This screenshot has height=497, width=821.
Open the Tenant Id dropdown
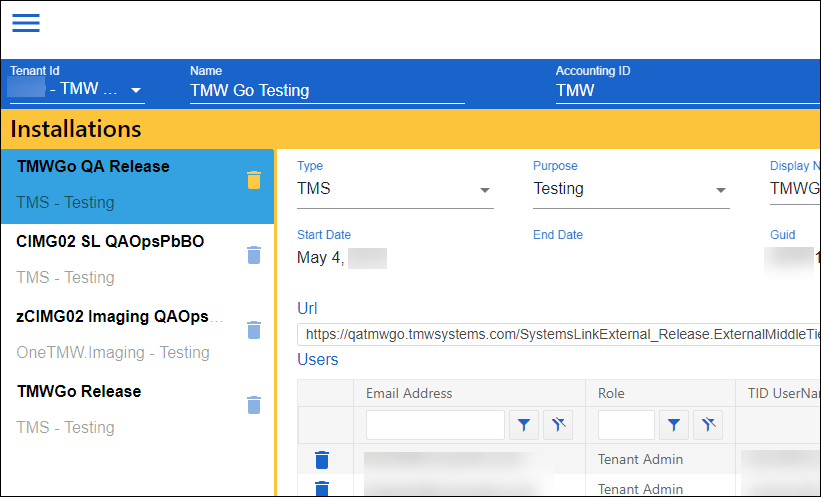pos(77,89)
